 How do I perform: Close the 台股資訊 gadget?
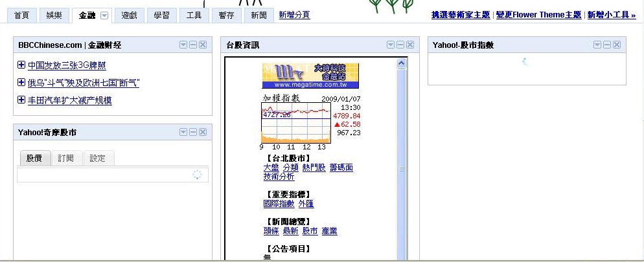pyautogui.click(x=410, y=45)
